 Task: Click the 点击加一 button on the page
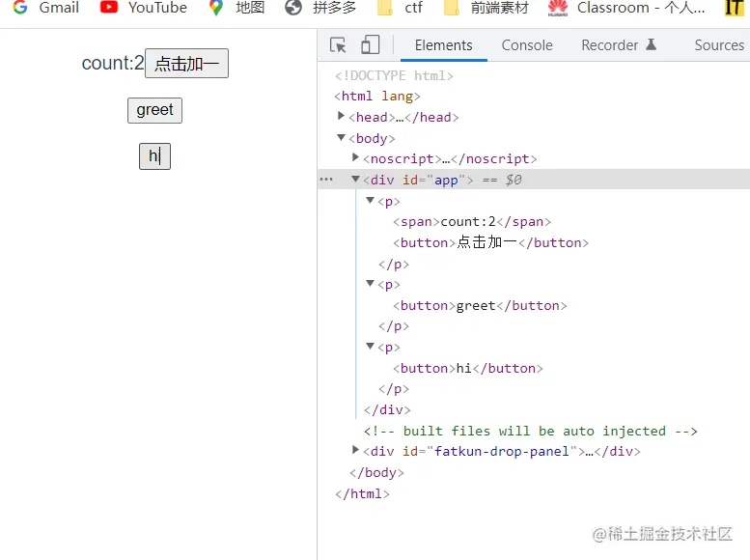[186, 63]
